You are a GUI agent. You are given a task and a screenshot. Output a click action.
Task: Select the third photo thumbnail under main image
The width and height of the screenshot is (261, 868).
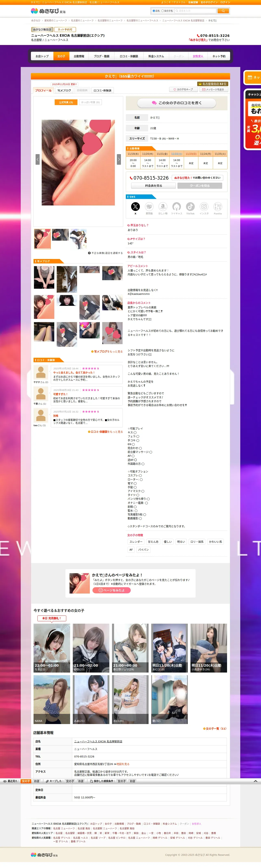(78, 239)
